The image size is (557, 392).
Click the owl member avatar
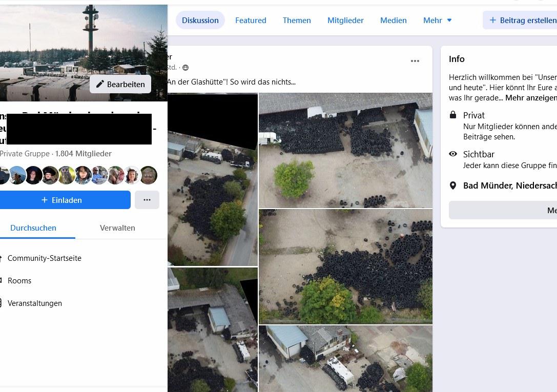tap(67, 175)
